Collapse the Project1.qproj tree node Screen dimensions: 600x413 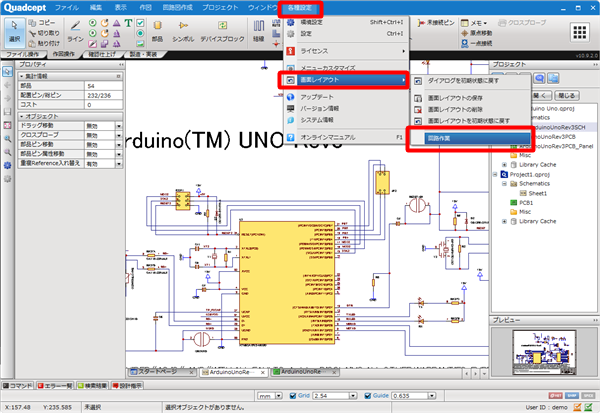click(x=495, y=174)
